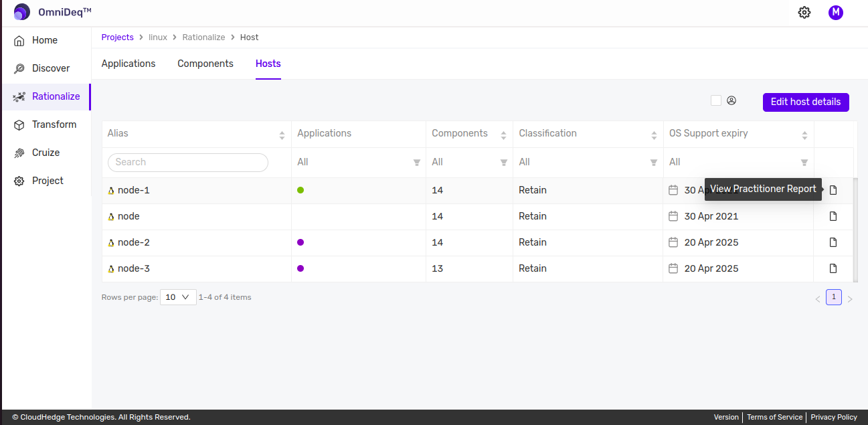Click the purple application dot for node-2
The height and width of the screenshot is (425, 868).
300,242
